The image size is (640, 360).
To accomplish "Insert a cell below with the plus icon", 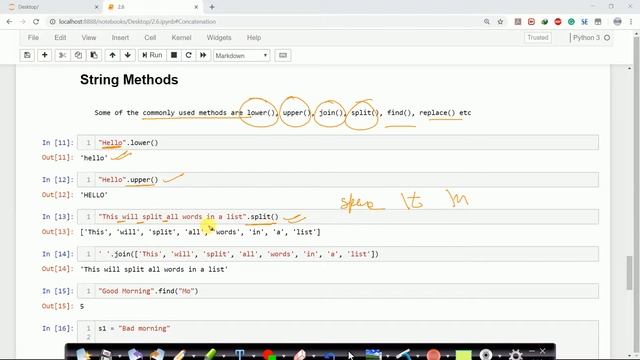I will click(44, 55).
